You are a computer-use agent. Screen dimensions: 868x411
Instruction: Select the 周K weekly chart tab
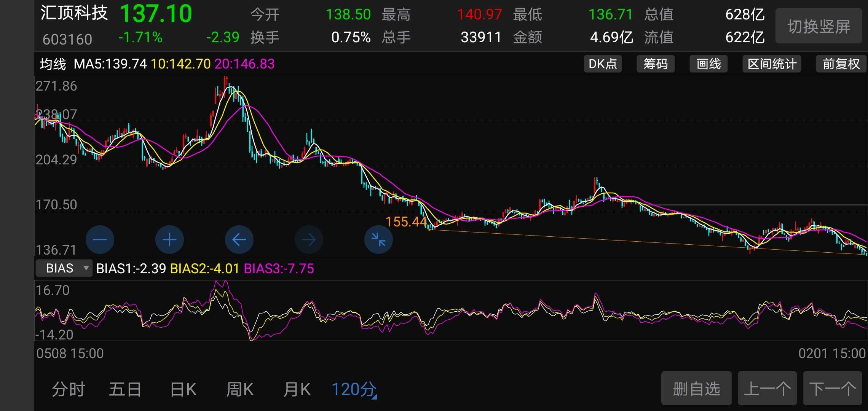(x=240, y=390)
